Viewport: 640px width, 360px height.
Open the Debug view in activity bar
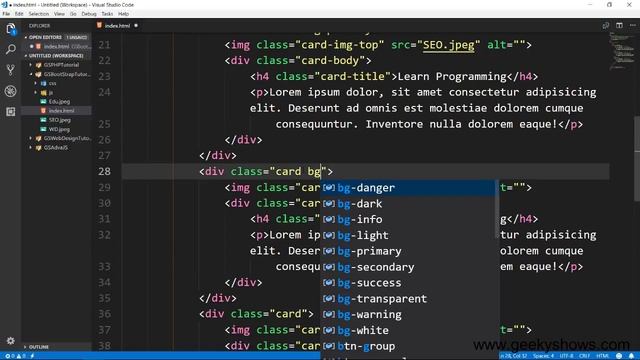click(x=11, y=91)
